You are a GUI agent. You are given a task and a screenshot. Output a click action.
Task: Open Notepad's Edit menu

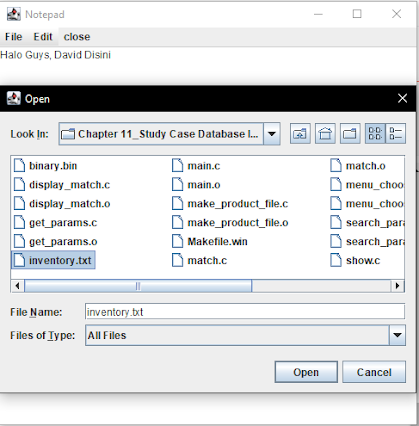(x=43, y=37)
